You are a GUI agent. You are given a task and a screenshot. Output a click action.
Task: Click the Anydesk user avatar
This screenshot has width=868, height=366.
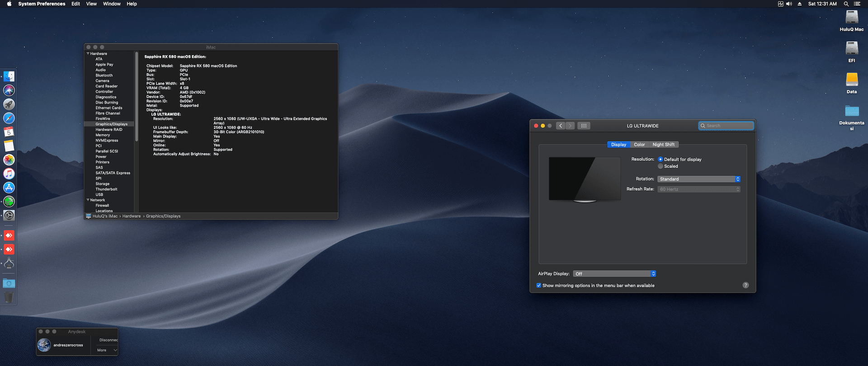point(44,345)
